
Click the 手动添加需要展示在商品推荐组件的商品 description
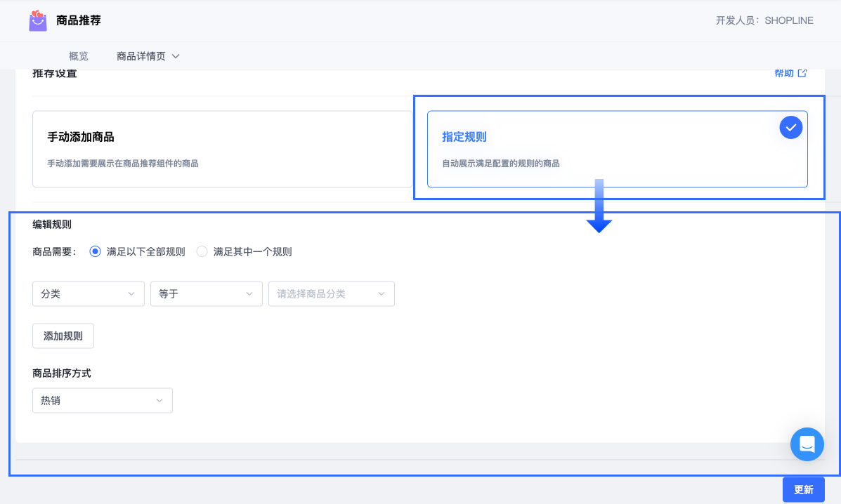[x=123, y=164]
